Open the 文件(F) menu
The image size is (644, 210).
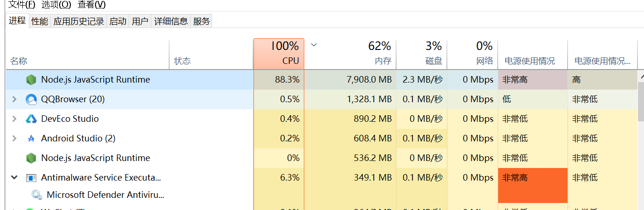point(22,5)
